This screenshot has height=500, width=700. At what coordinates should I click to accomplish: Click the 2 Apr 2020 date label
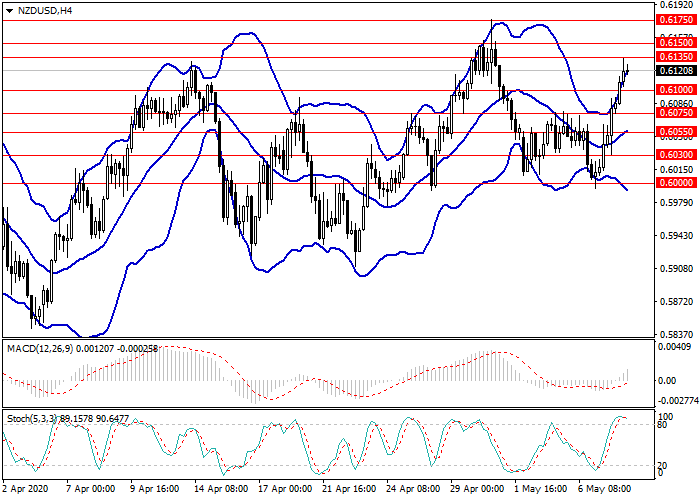[27, 491]
